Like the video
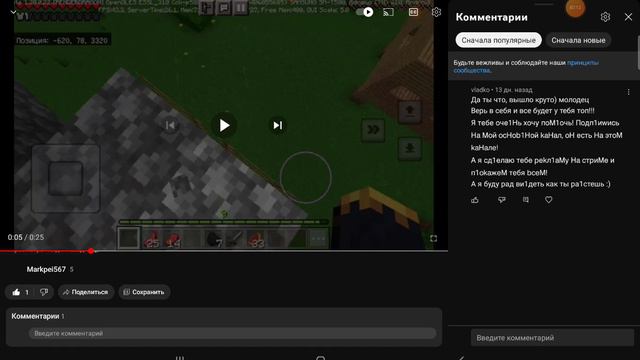Image resolution: width=640 pixels, height=360 pixels. click(20, 292)
